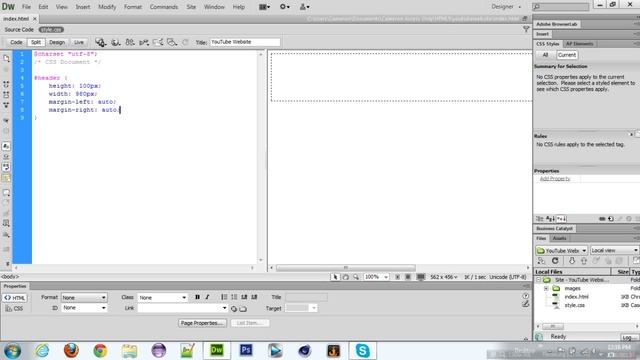Click the Windows Start button
Image resolution: width=640 pixels, height=360 pixels.
coord(12,351)
